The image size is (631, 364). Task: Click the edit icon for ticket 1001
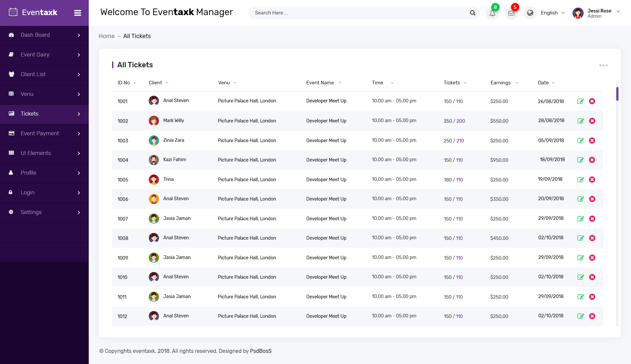[580, 101]
